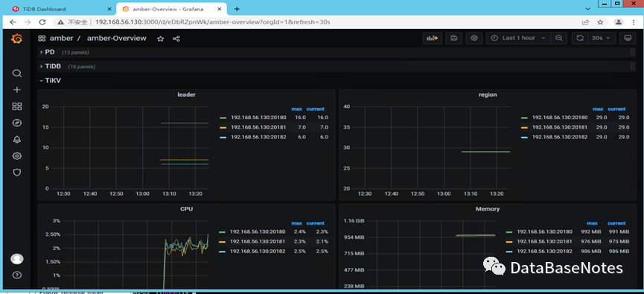The height and width of the screenshot is (294, 644).
Task: Open the region panel title menu
Action: pos(488,95)
